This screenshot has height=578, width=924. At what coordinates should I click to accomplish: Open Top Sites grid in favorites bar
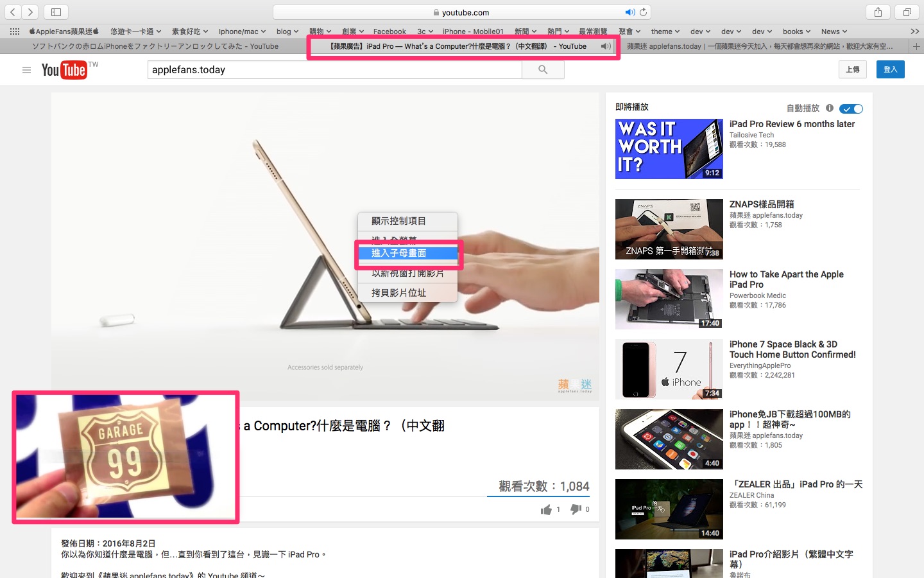[x=15, y=31]
